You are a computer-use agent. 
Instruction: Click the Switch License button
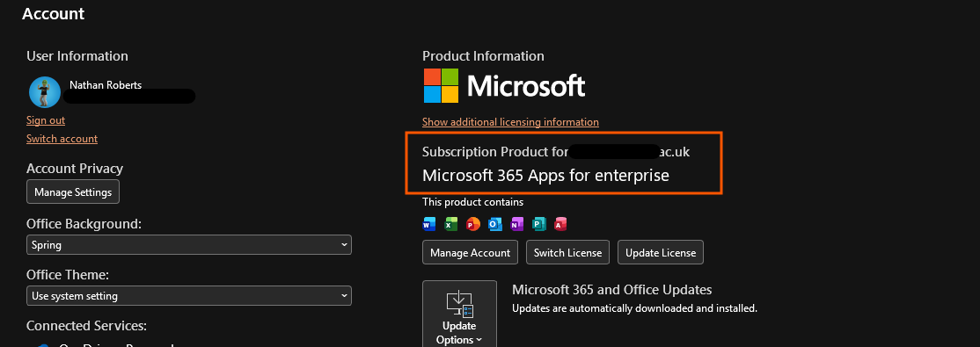click(568, 253)
